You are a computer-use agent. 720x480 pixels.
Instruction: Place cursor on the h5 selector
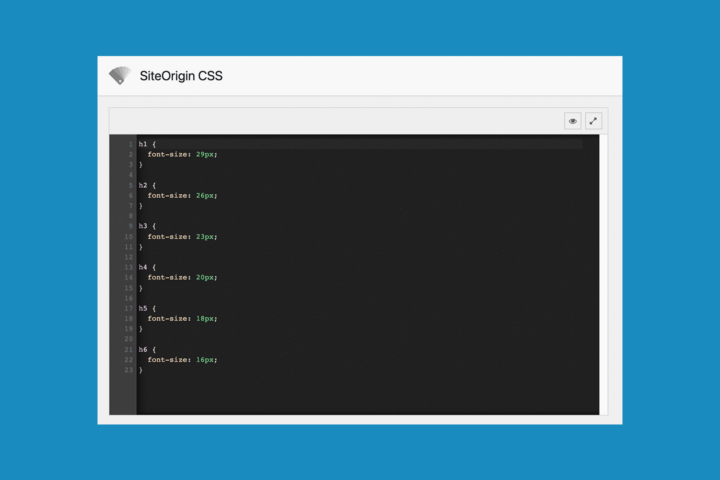pos(143,308)
